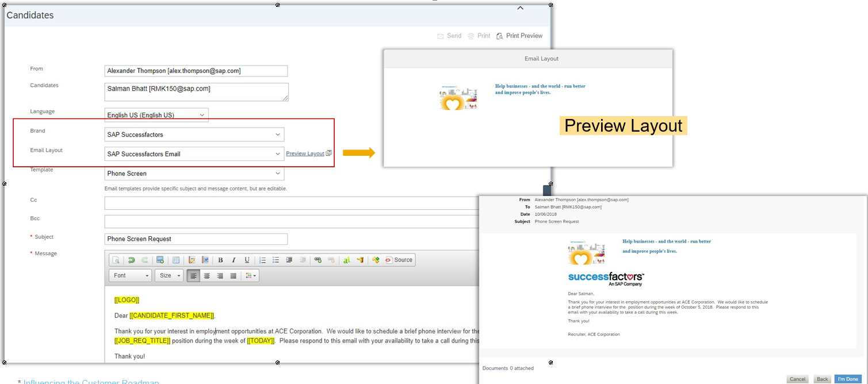Apply underline formatting to the message
Image resolution: width=868 pixels, height=384 pixels.
tap(246, 260)
